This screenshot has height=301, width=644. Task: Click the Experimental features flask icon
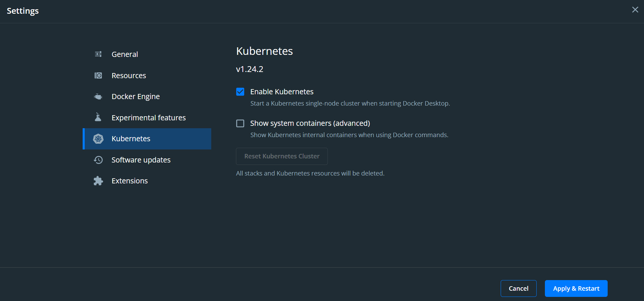(x=98, y=117)
